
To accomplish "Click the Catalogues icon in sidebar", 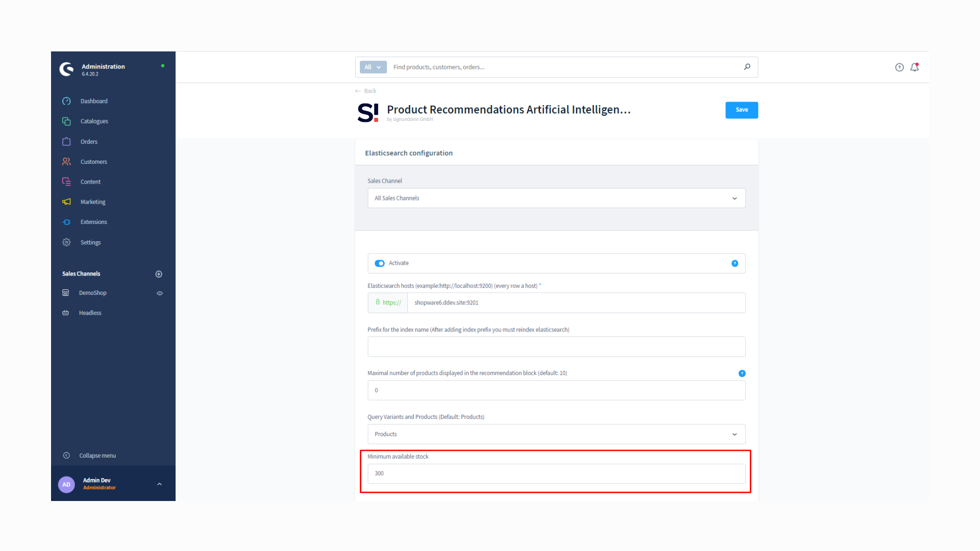I will point(66,121).
